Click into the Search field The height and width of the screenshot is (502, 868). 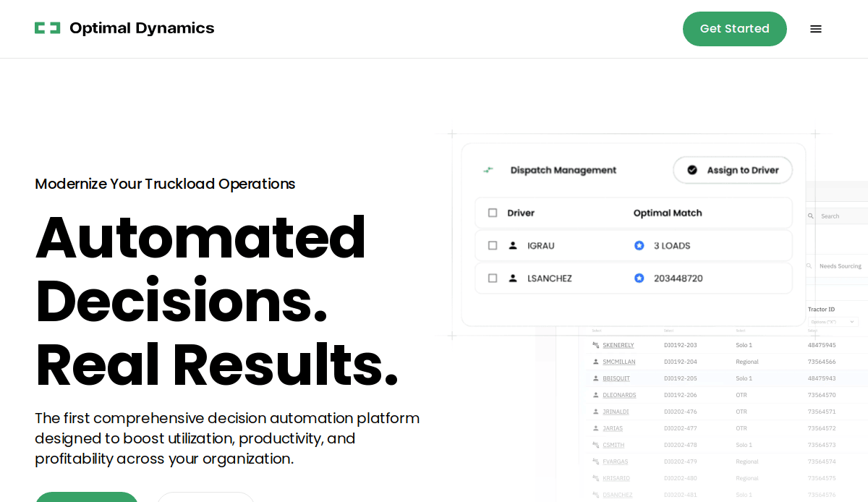(842, 216)
